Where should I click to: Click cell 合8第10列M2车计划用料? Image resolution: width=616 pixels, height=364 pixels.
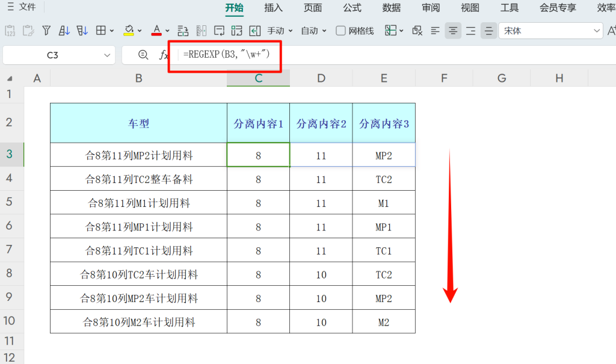(139, 322)
